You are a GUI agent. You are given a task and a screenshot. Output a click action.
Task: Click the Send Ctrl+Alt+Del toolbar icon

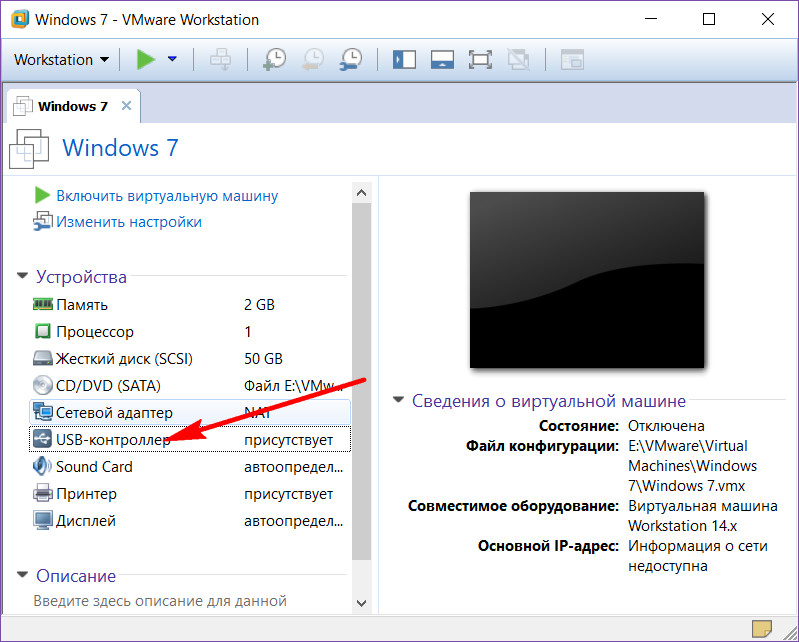[x=220, y=60]
